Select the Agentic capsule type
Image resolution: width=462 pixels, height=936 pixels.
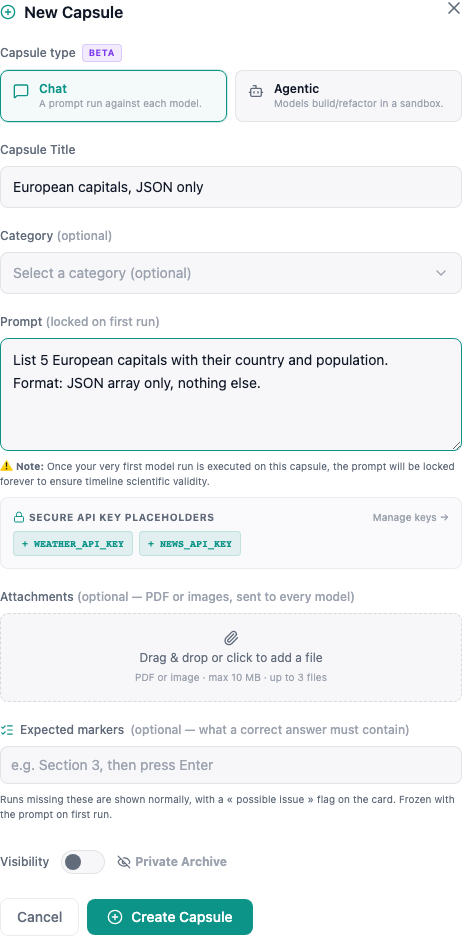pyautogui.click(x=349, y=96)
